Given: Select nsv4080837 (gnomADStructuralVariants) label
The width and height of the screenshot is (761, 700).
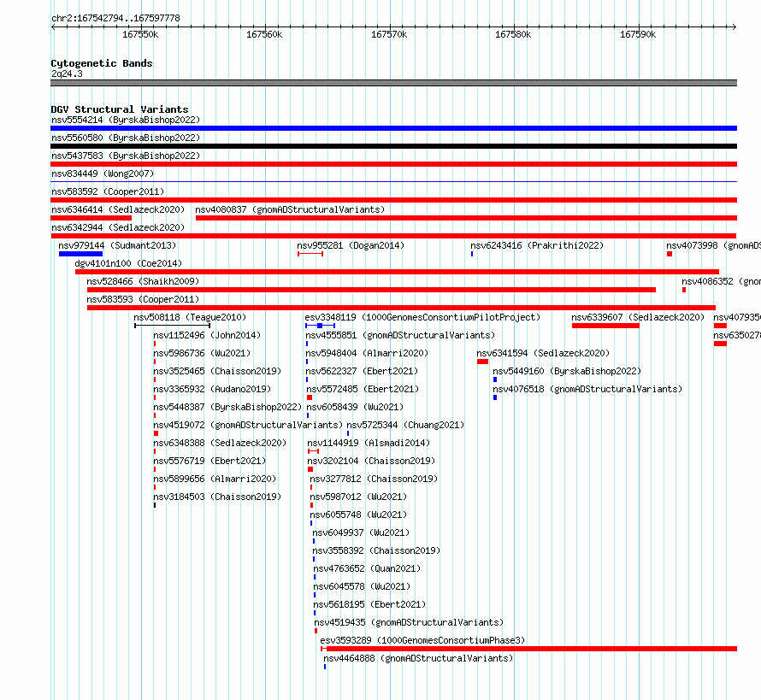Looking at the screenshot, I should pyautogui.click(x=290, y=209).
